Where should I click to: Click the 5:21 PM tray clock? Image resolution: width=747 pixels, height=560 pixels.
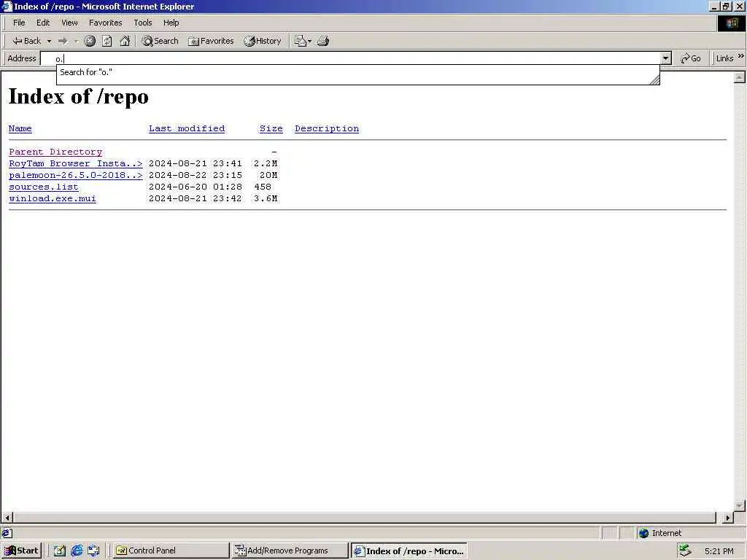pos(719,551)
